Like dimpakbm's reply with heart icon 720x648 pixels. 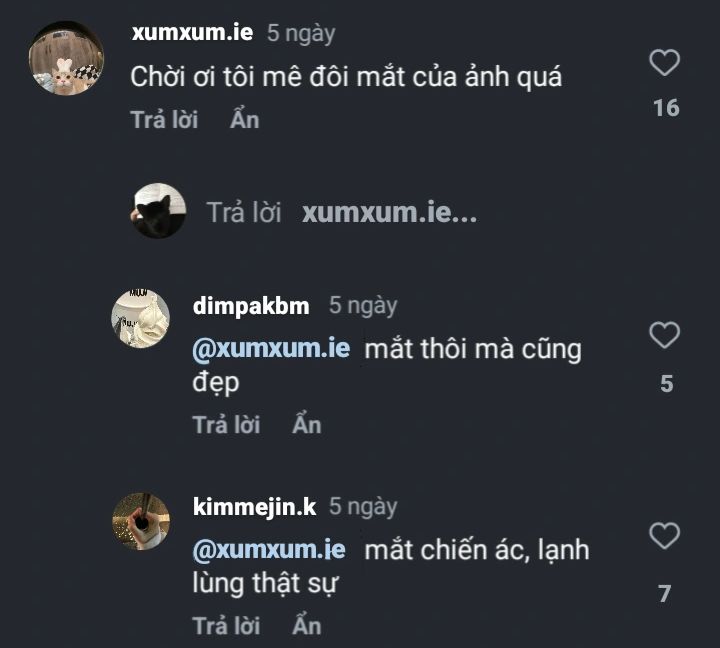664,335
